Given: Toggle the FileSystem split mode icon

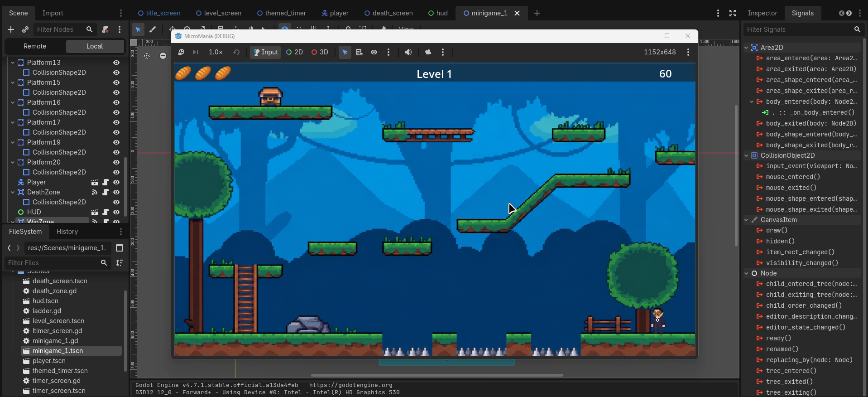Looking at the screenshot, I should pos(120,248).
